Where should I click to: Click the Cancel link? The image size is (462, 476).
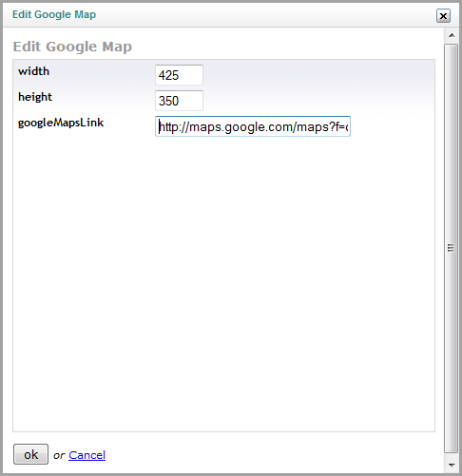(87, 455)
